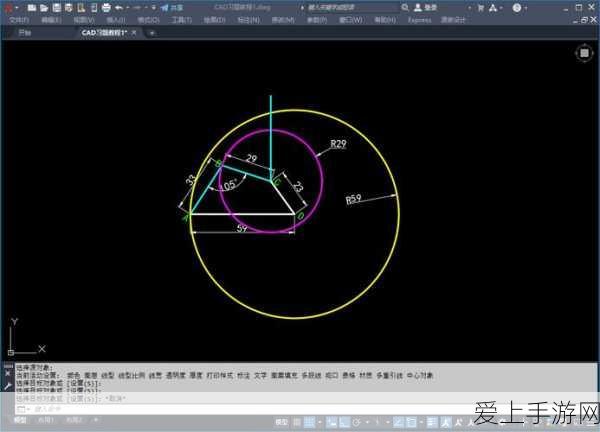Image resolution: width=600 pixels, height=432 pixels.
Task: Select the horizontal 59 dimension below the white line
Action: pos(241,228)
